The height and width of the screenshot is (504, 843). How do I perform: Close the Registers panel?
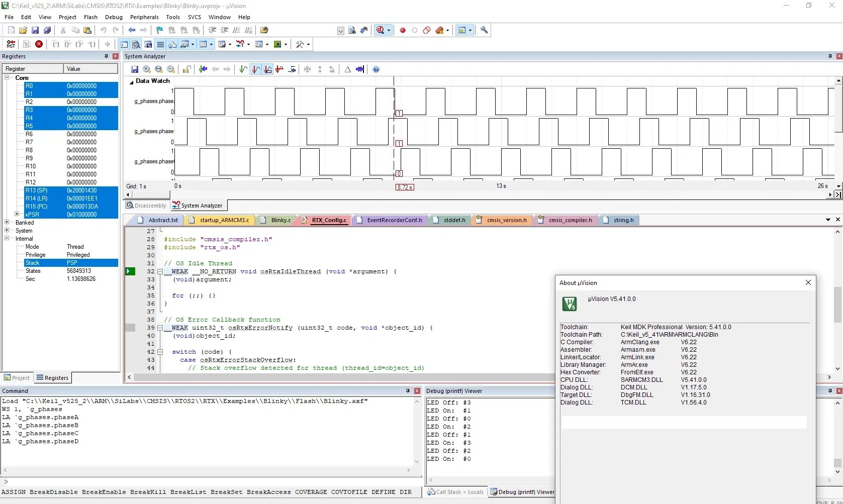tap(116, 56)
